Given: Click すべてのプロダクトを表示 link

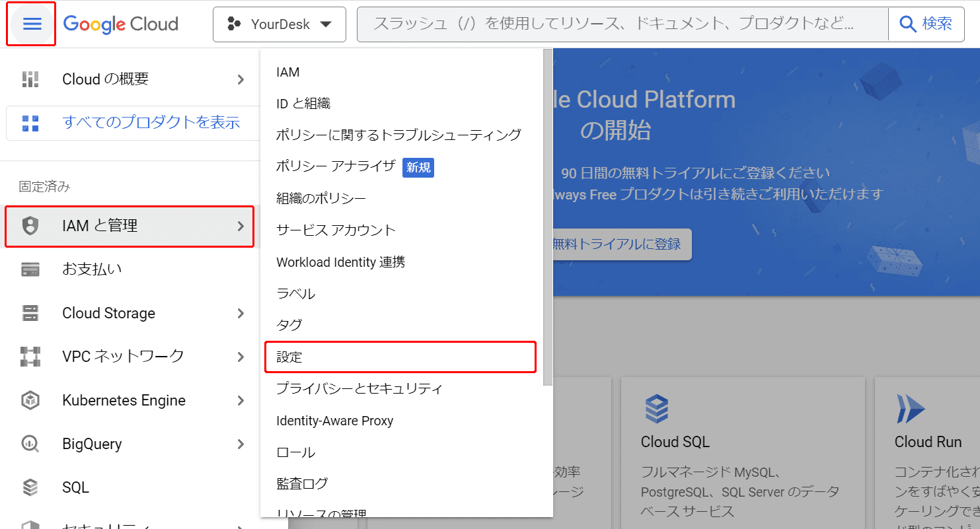Looking at the screenshot, I should tap(151, 122).
